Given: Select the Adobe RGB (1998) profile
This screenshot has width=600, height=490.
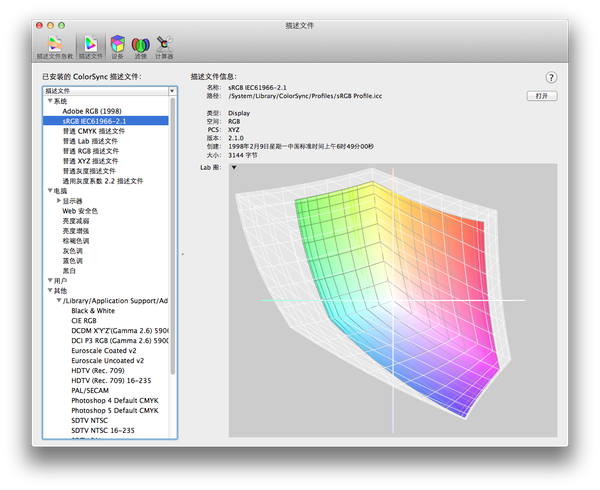Looking at the screenshot, I should 92,111.
